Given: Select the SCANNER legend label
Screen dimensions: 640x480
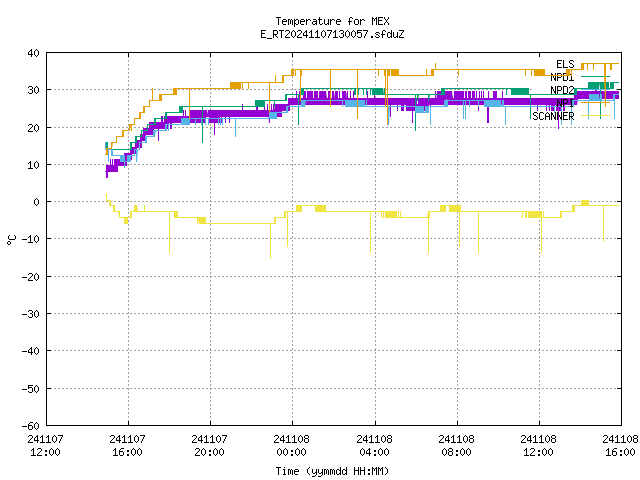Looking at the screenshot, I should [x=553, y=116].
